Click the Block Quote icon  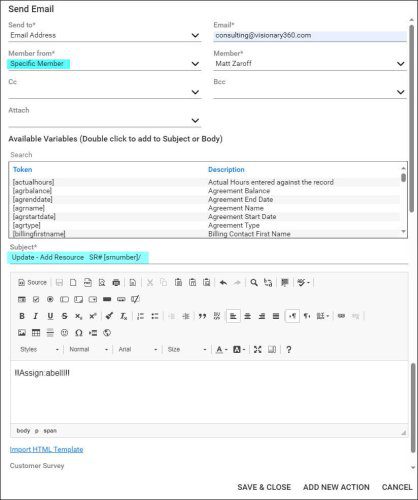tap(202, 316)
